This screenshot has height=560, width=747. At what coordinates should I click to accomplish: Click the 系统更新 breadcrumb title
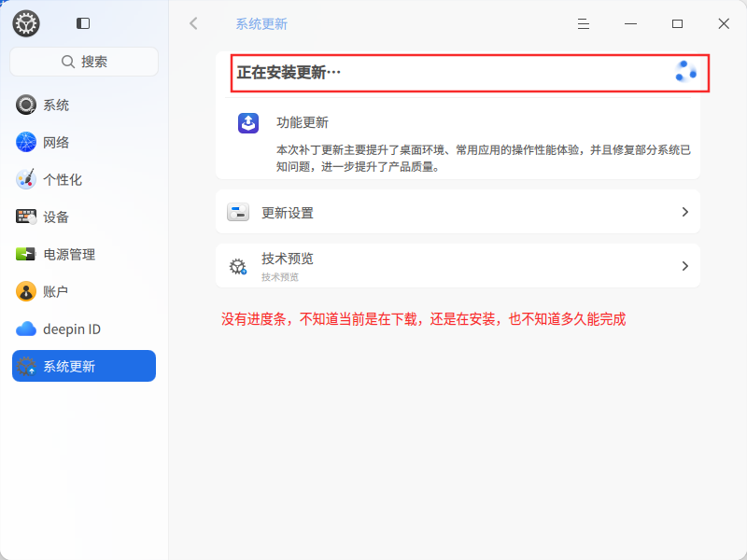[261, 24]
